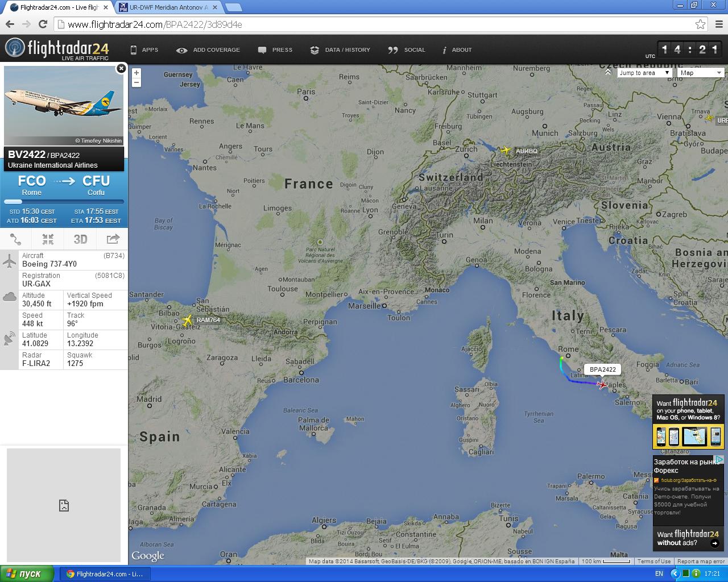
Task: Open the Windows Start (пуск) button
Action: pos(27,573)
